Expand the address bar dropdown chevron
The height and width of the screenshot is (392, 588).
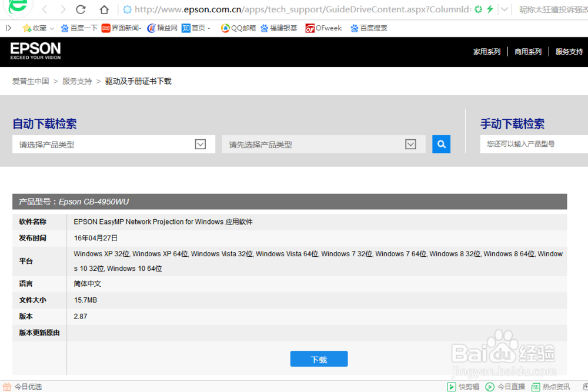coord(505,9)
